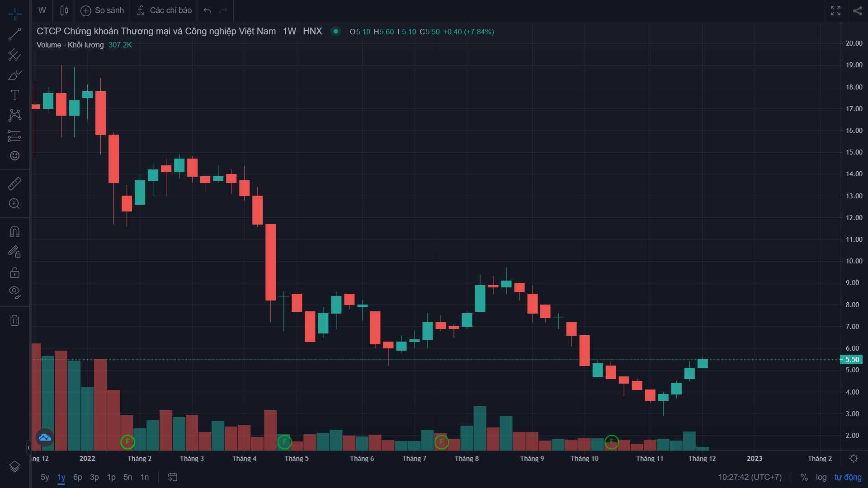Click So sánh compare button
Viewport: 868px width, 488px height.
[102, 10]
